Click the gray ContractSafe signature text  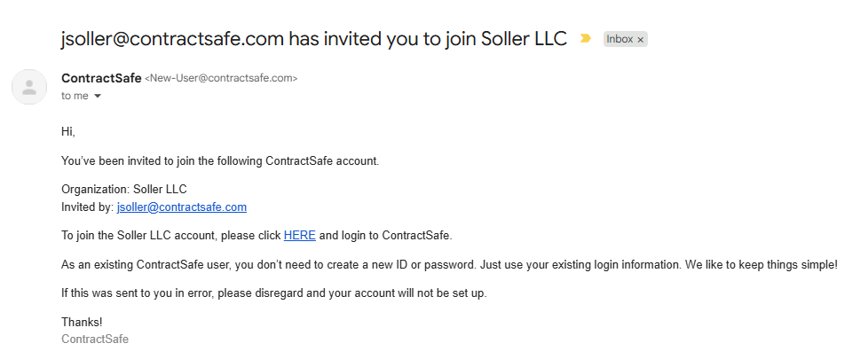click(95, 339)
